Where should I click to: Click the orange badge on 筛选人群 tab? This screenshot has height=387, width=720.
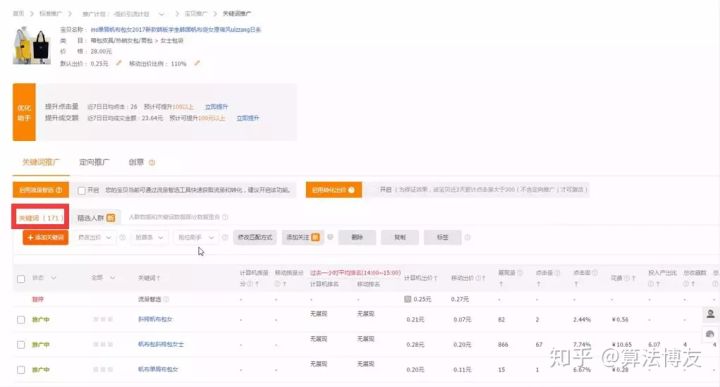click(x=111, y=218)
